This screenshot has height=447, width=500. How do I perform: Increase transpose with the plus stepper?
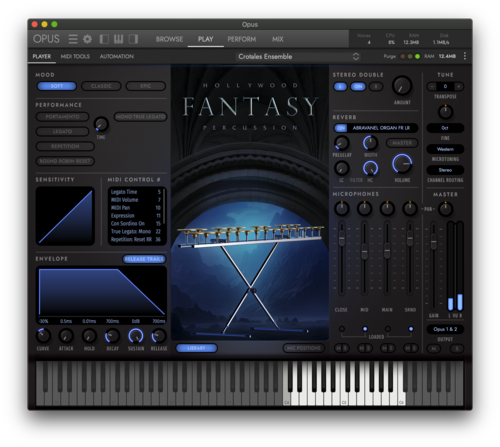click(x=459, y=87)
